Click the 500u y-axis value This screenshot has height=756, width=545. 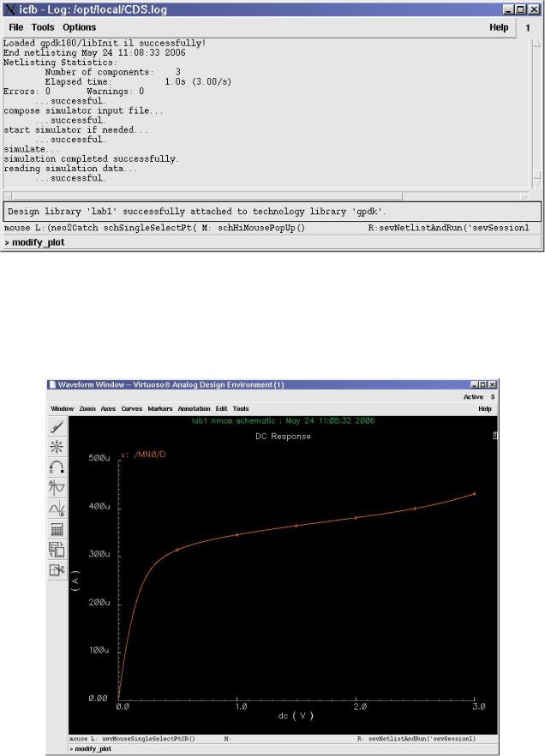[x=99, y=458]
